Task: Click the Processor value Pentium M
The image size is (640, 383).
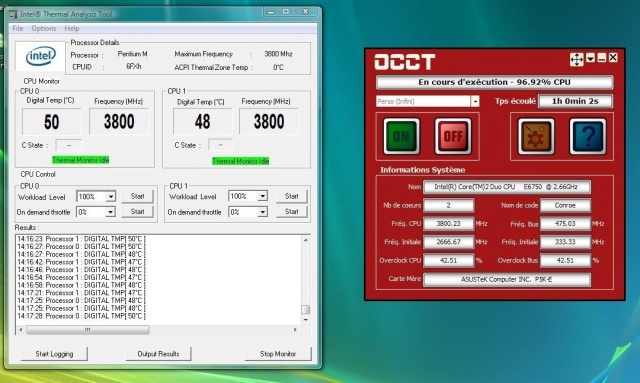Action: coord(132,54)
